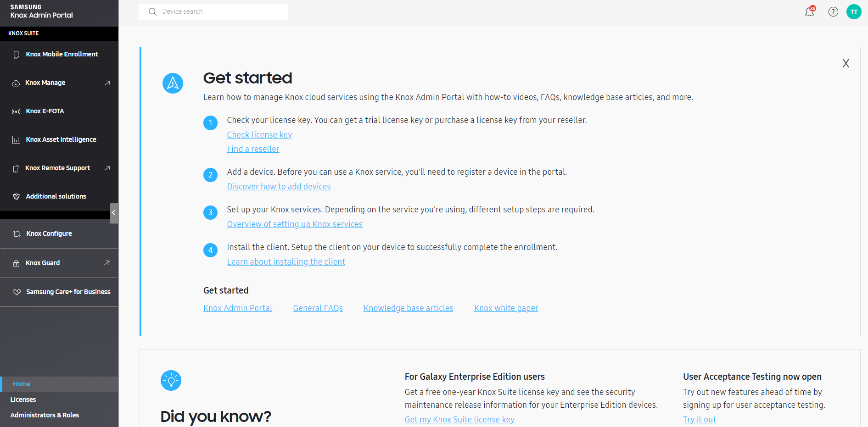The height and width of the screenshot is (427, 868).
Task: Click the Samsung Knox Admin Portal logo
Action: click(x=42, y=11)
